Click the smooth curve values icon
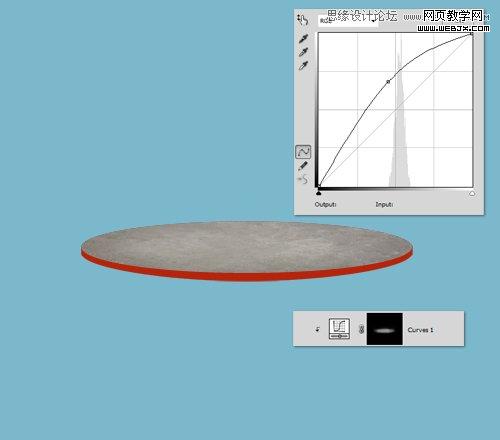Image resolution: width=500 pixels, height=440 pixels. point(303,180)
